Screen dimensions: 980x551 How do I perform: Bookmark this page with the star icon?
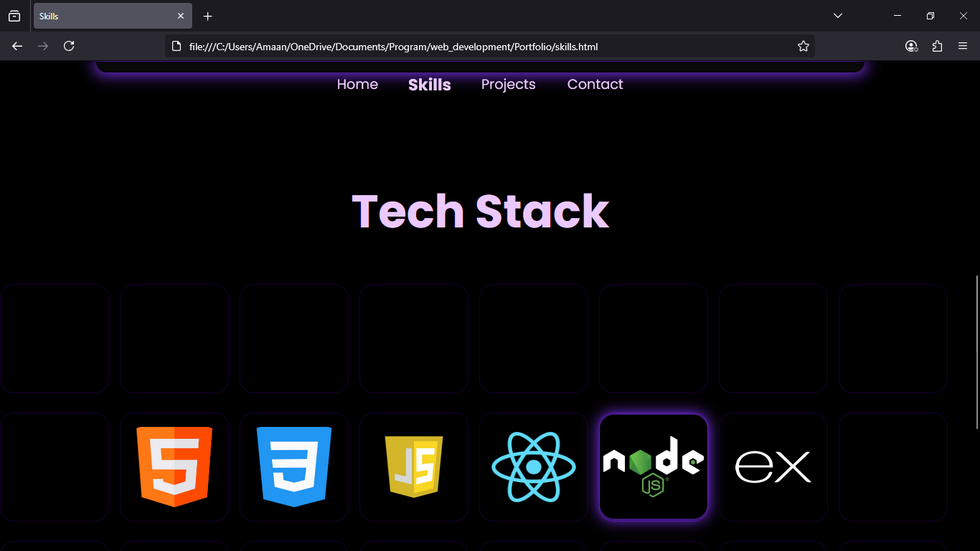point(804,46)
